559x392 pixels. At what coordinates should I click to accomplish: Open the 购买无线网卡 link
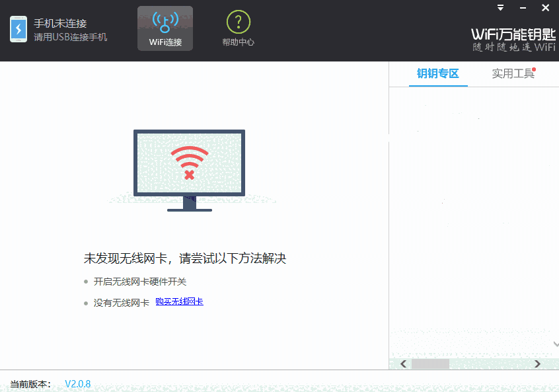(178, 301)
